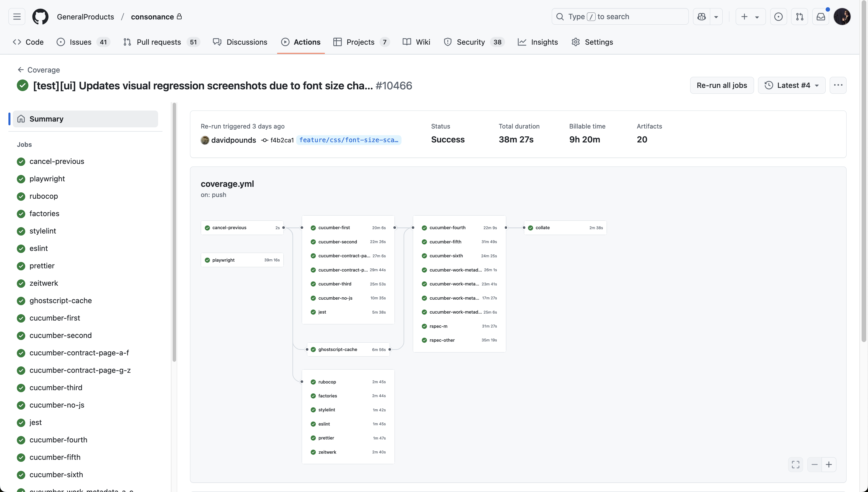Open user avatar menu
Image resolution: width=868 pixels, height=492 pixels.
tap(842, 17)
